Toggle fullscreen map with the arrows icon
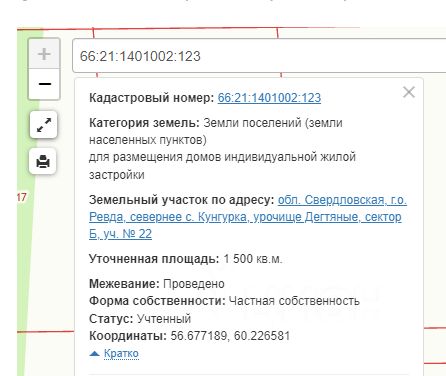The height and width of the screenshot is (376, 446). pos(44,125)
